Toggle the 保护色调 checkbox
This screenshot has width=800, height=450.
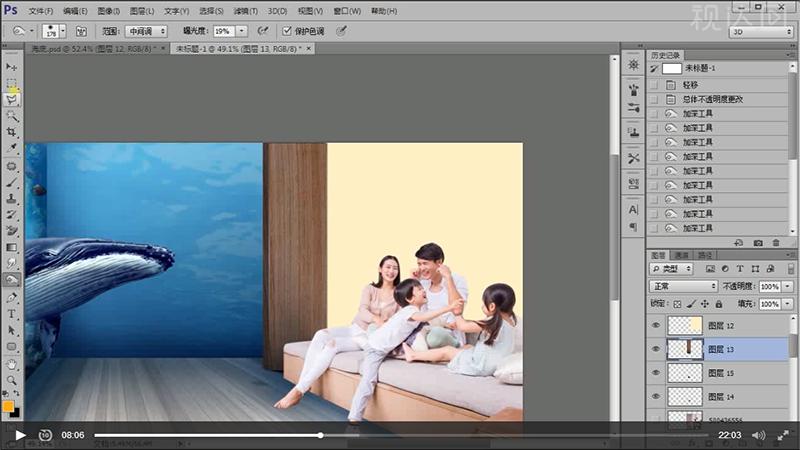287,31
